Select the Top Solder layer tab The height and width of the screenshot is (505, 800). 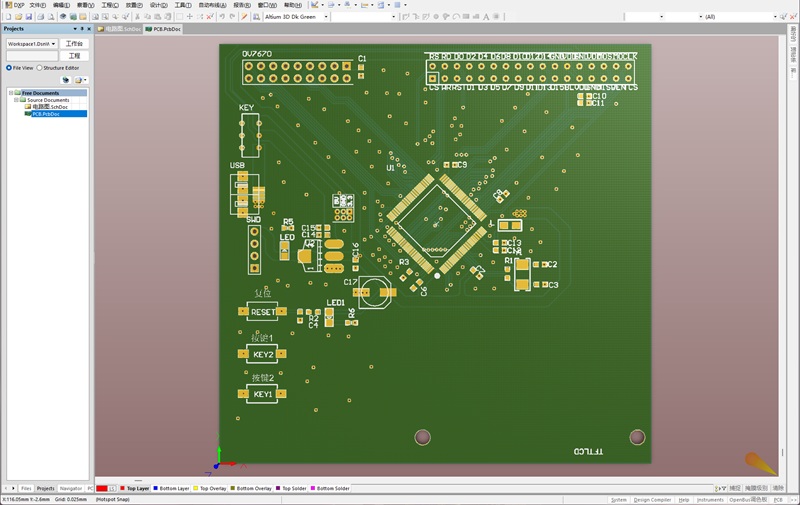pos(291,488)
